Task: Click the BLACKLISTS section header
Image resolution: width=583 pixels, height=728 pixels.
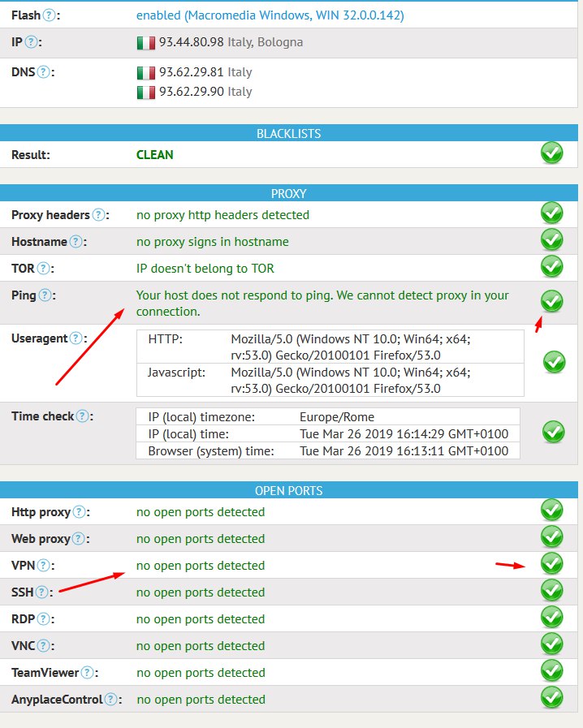Action: point(288,133)
